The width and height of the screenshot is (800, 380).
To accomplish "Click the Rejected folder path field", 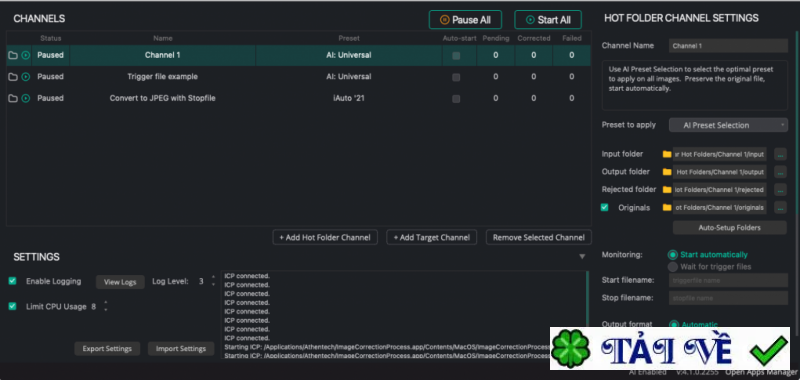I will pos(719,190).
